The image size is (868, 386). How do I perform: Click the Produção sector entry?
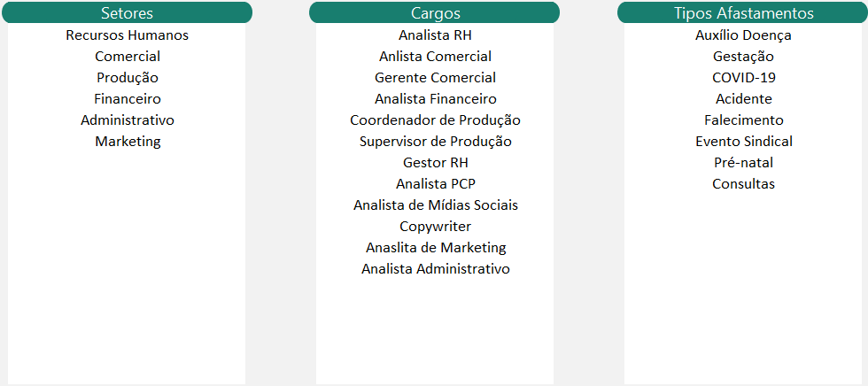pos(127,78)
